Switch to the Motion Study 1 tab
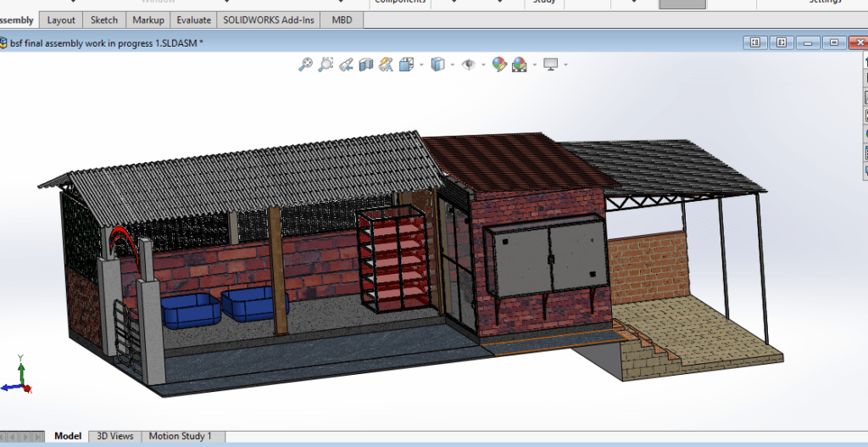The height and width of the screenshot is (447, 868). (x=180, y=436)
